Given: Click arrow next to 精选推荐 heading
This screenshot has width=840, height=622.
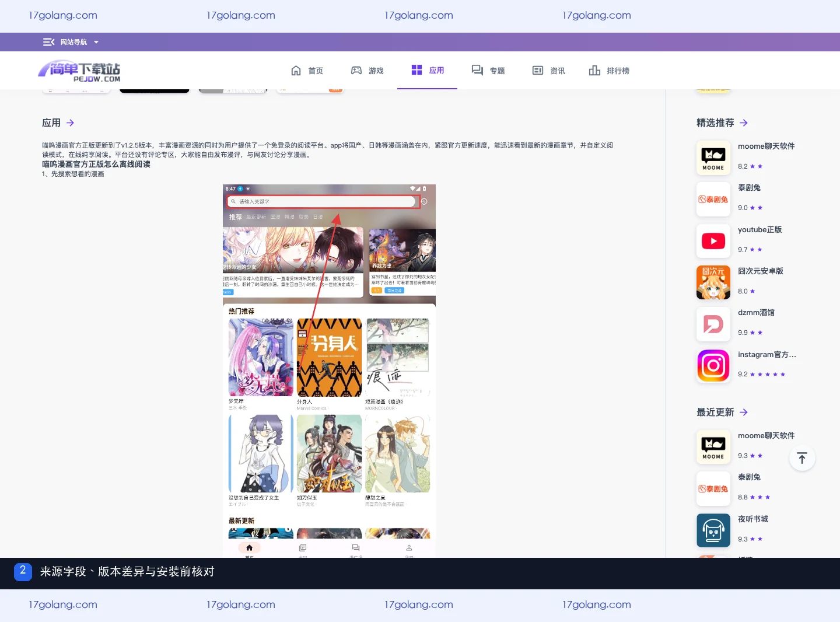Looking at the screenshot, I should pos(744,123).
